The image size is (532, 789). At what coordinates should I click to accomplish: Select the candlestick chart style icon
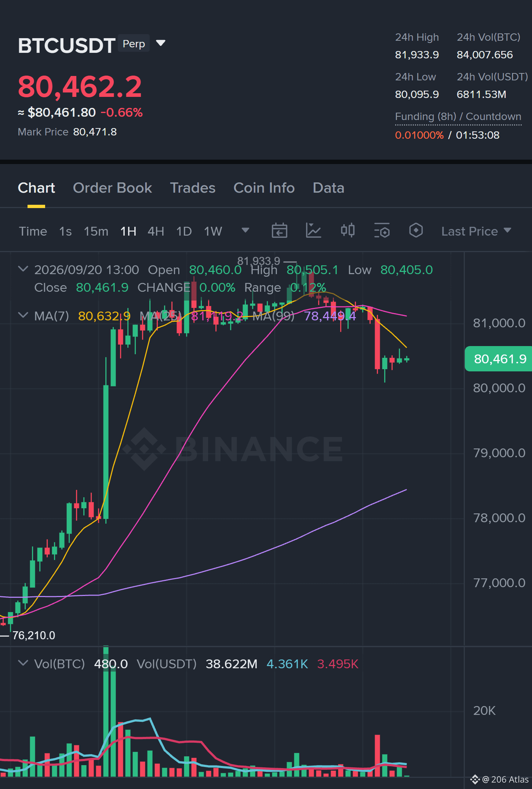click(x=347, y=231)
